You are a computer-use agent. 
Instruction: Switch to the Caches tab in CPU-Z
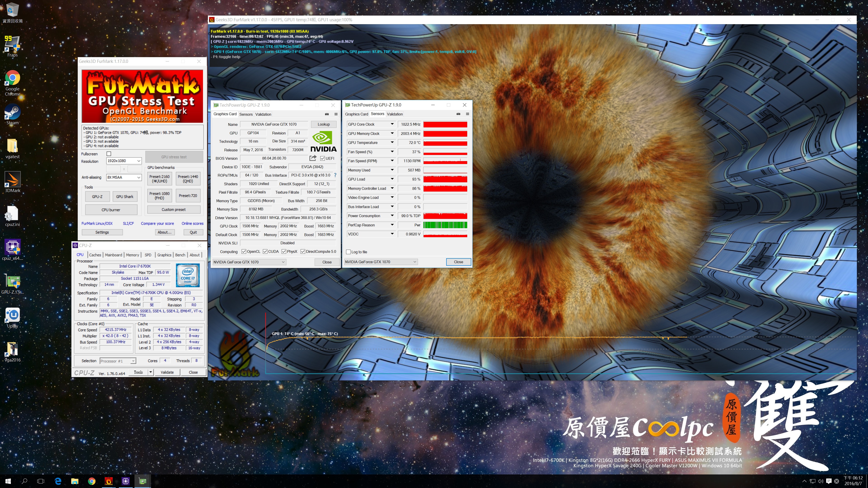[x=95, y=255]
